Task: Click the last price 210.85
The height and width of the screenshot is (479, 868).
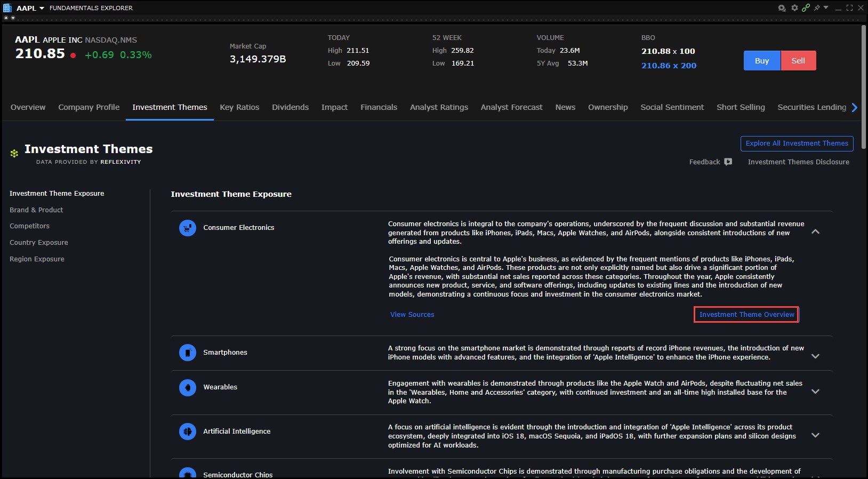Action: tap(40, 54)
